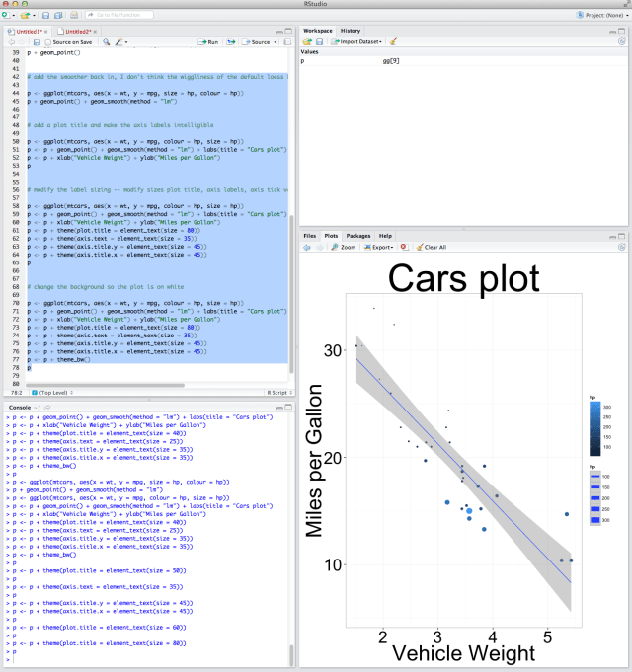632x672 pixels.
Task: Click the editor vertical scrollbar
Action: coord(292,293)
